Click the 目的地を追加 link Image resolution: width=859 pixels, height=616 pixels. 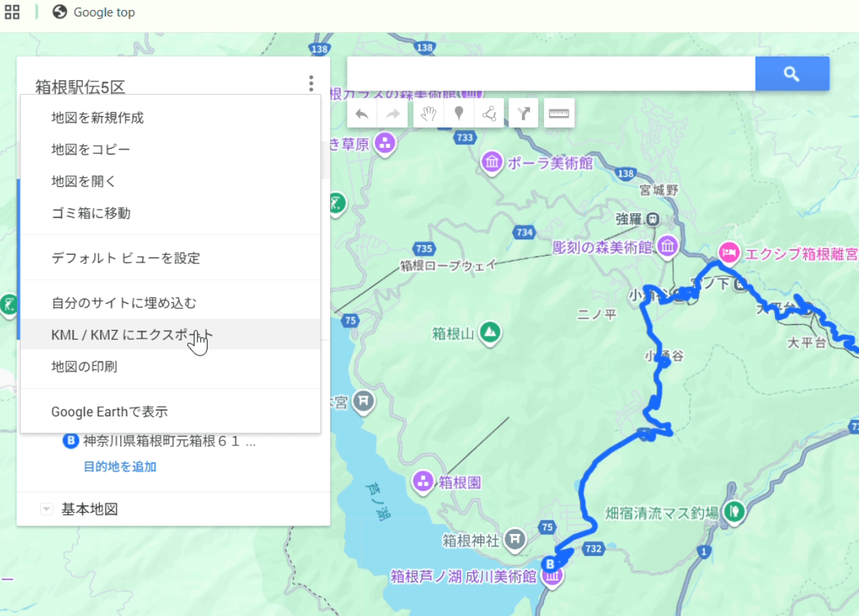pyautogui.click(x=120, y=467)
